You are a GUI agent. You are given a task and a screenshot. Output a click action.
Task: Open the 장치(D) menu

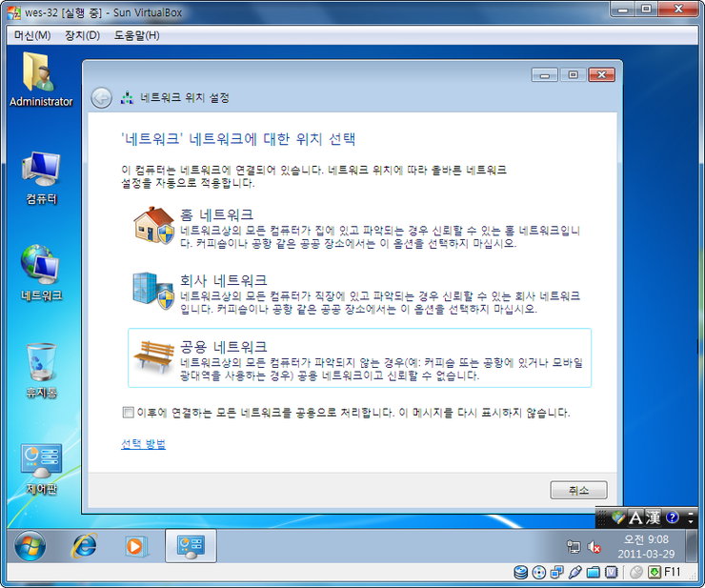pyautogui.click(x=82, y=35)
